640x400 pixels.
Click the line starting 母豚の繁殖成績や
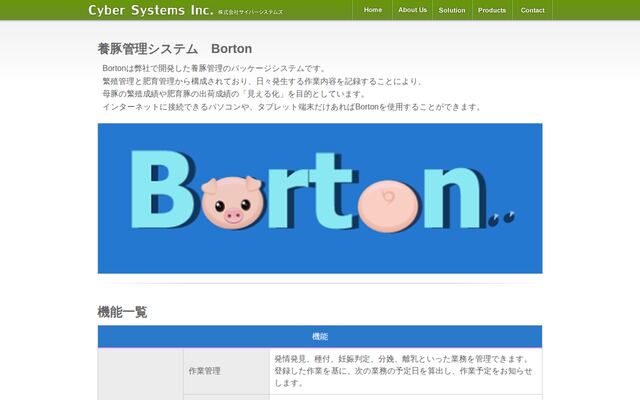point(235,94)
